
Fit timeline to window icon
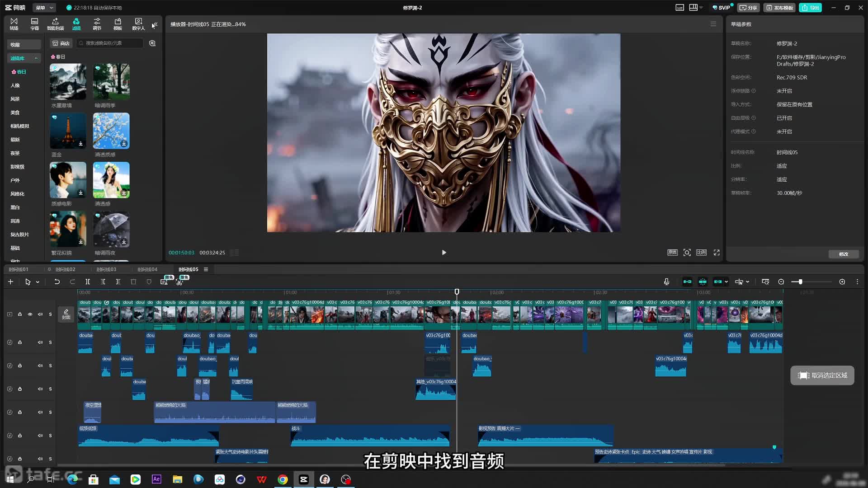coord(765,282)
